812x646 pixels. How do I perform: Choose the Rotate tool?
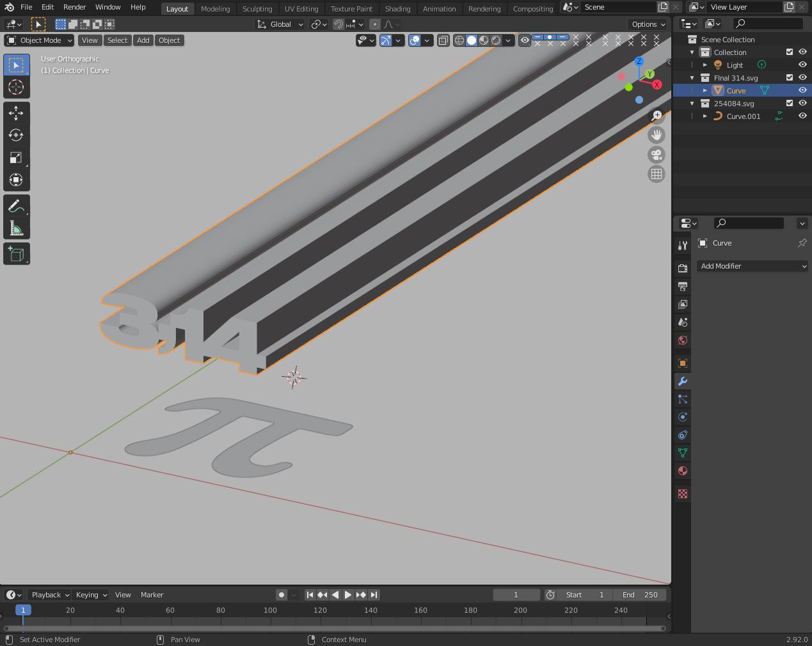pyautogui.click(x=16, y=136)
